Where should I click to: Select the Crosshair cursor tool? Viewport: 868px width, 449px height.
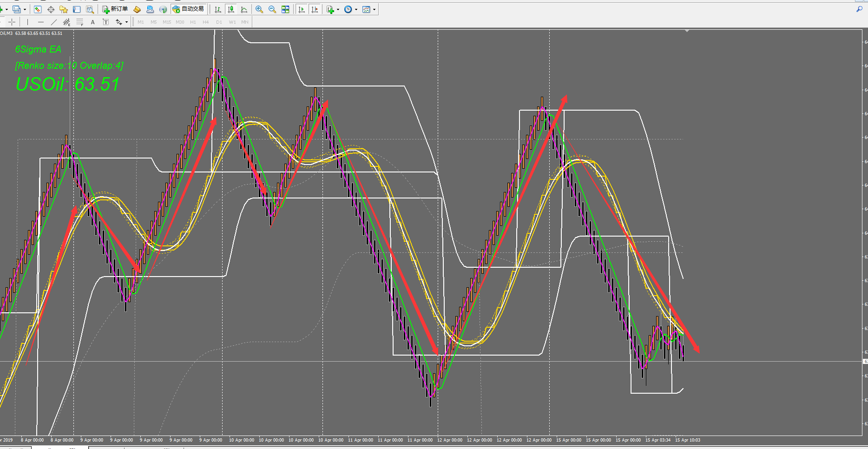[x=12, y=22]
